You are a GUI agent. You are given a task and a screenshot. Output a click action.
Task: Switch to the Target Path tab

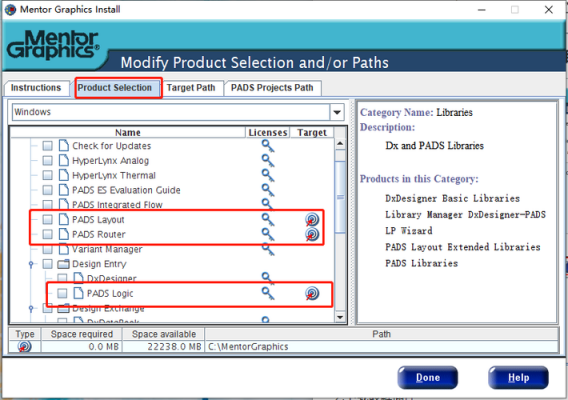click(191, 88)
